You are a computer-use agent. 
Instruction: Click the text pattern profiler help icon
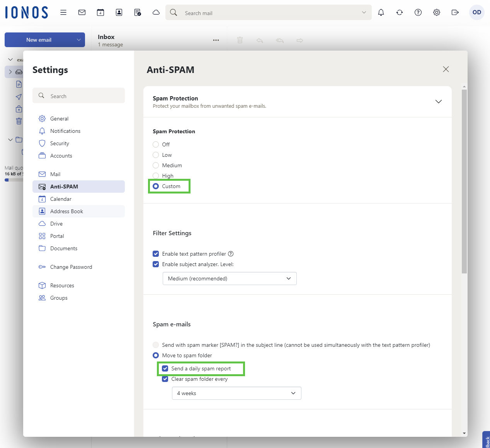[231, 254]
